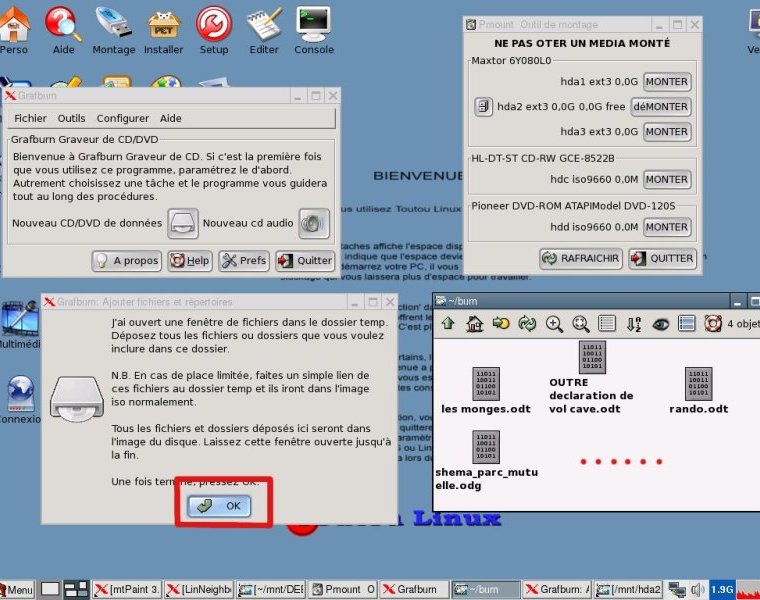Open home folder in burn window toolbar

[475, 323]
